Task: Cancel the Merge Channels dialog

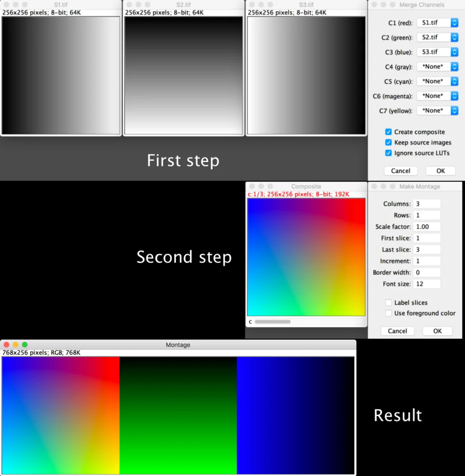Action: click(401, 171)
